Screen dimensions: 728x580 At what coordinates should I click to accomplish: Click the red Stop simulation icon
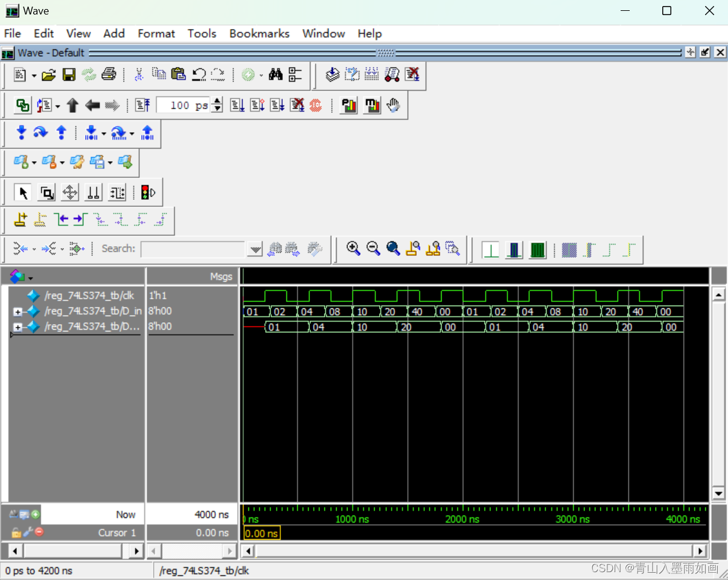(315, 106)
